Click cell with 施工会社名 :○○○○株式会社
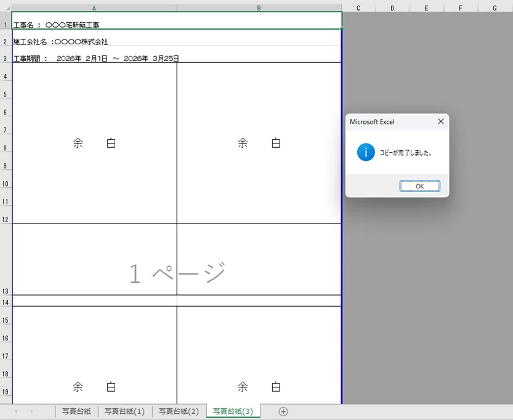The height and width of the screenshot is (420, 513). point(177,38)
